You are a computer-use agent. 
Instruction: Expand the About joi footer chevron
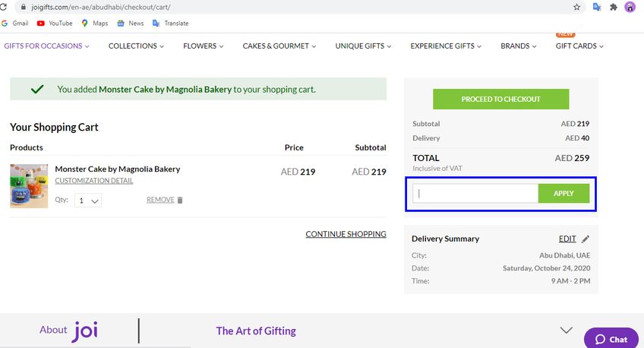(x=567, y=330)
